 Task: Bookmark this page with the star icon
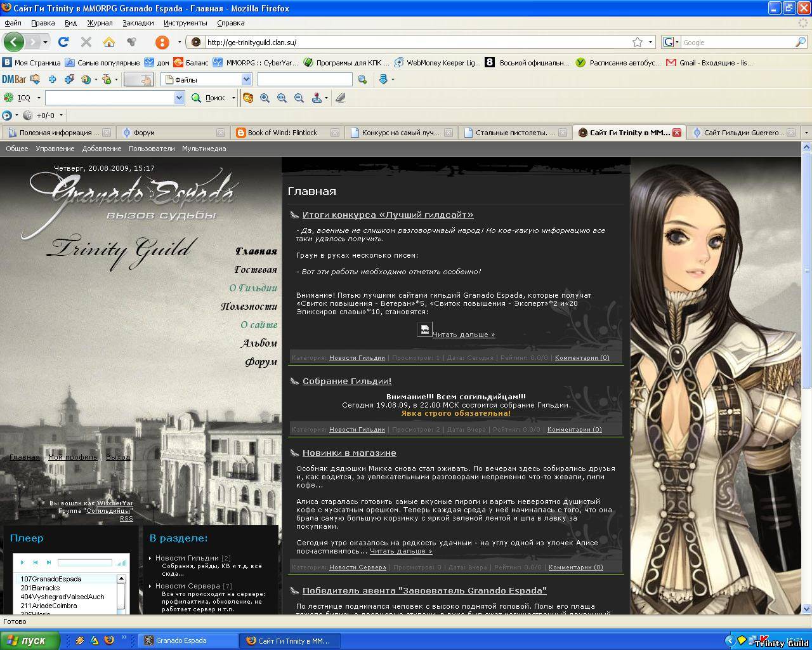tap(638, 42)
